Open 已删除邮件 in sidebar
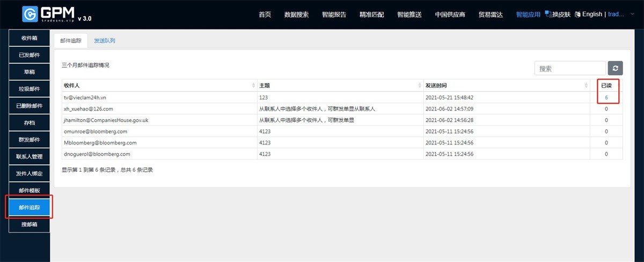The width and height of the screenshot is (644, 262). click(x=29, y=106)
